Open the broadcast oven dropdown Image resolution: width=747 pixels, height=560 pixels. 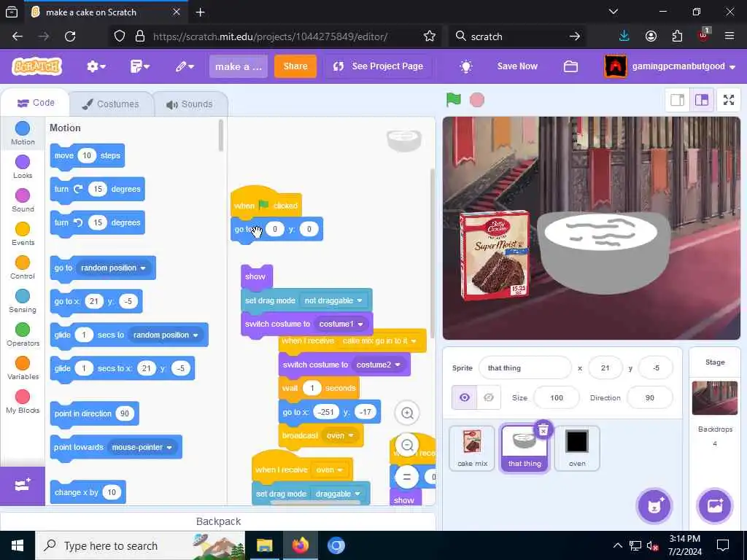(x=340, y=436)
